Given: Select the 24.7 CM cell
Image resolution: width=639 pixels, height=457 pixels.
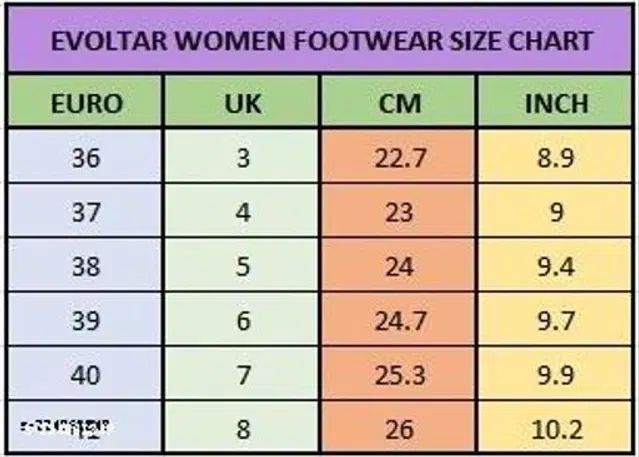Looking at the screenshot, I should tap(400, 319).
